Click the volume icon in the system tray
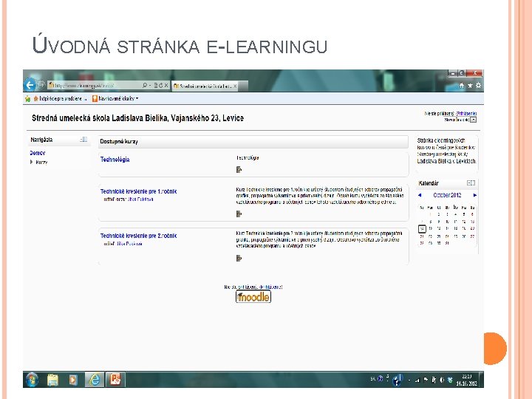Viewport: 532px width, 399px height. click(442, 380)
